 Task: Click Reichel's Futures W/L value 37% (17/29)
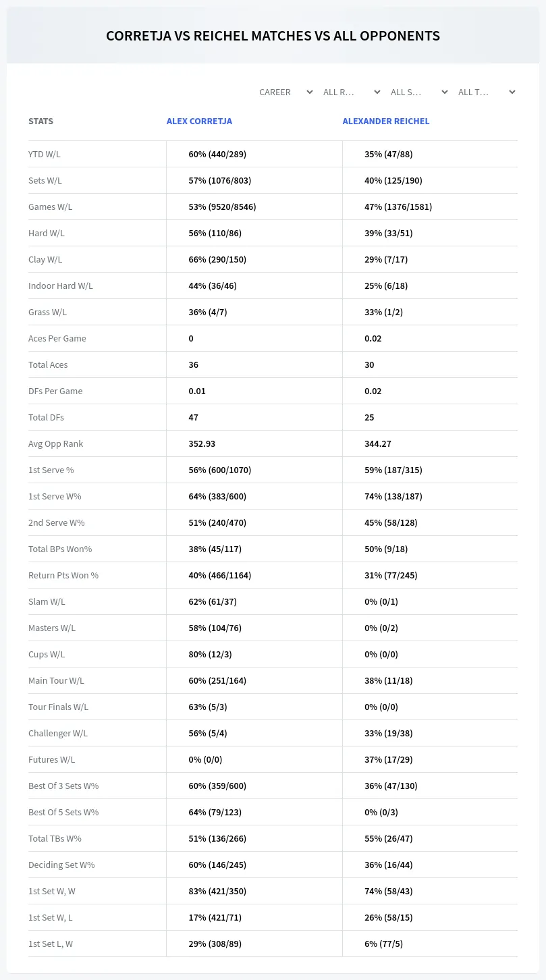[x=389, y=759]
